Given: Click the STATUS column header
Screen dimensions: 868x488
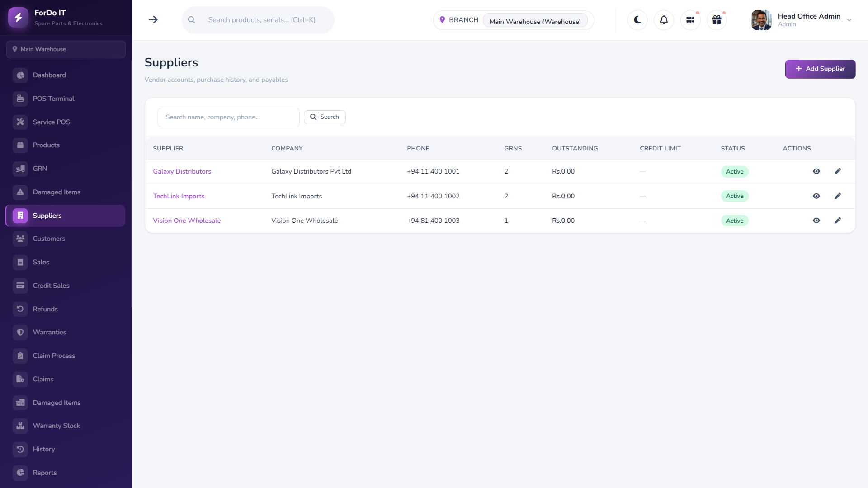Looking at the screenshot, I should (732, 148).
